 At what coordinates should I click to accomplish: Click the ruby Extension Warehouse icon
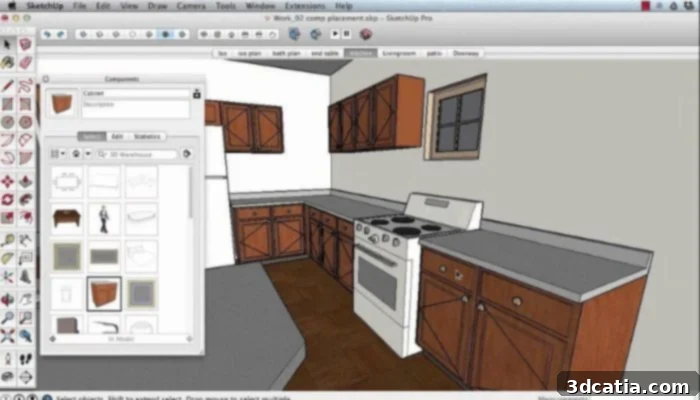pyautogui.click(x=366, y=34)
